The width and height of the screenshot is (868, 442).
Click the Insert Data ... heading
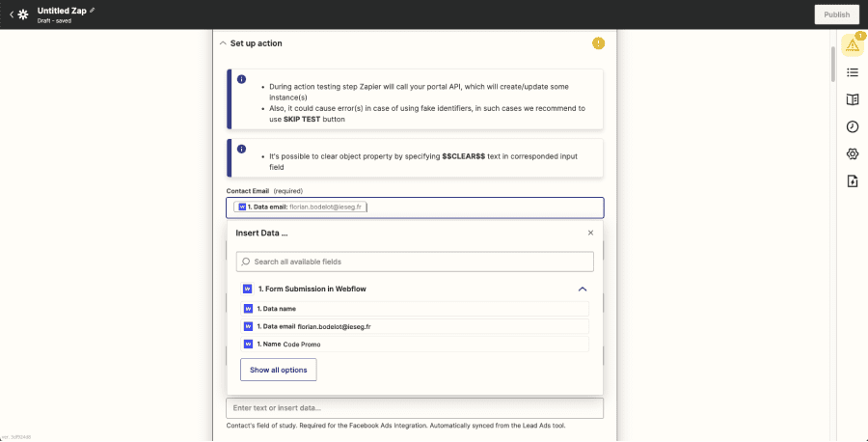261,234
